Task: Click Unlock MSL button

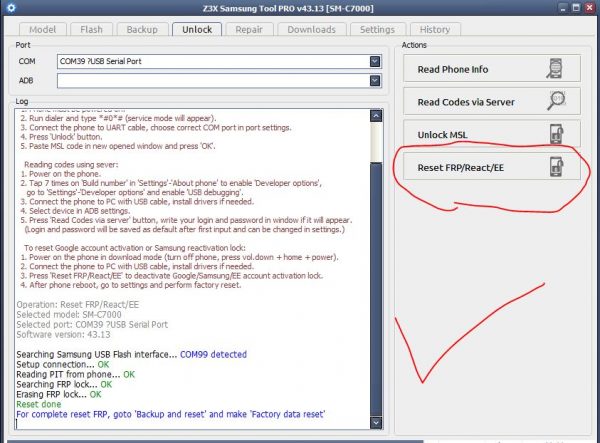Action: pyautogui.click(x=492, y=134)
